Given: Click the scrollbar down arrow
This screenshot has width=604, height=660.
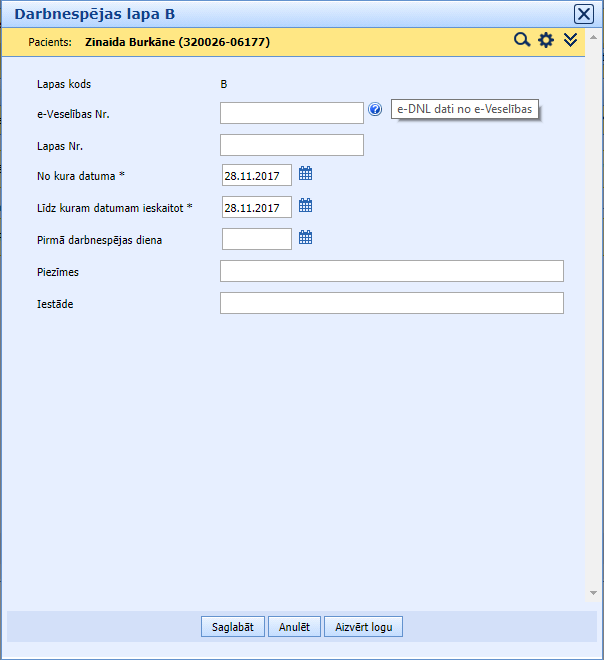Looking at the screenshot, I should click(x=594, y=593).
